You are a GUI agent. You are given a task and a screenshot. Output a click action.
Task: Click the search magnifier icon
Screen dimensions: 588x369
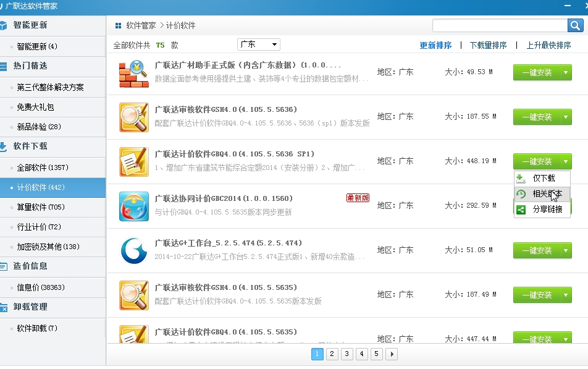pyautogui.click(x=575, y=25)
